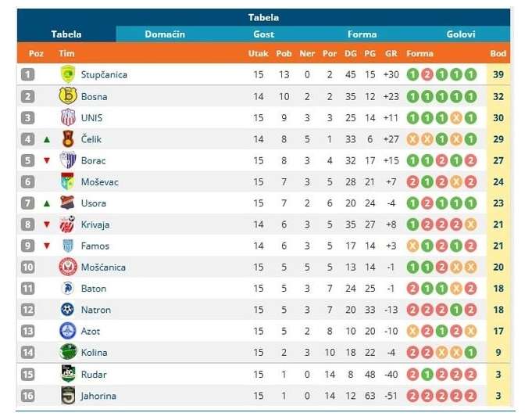Select the Forma tab
The image size is (532, 420).
[362, 34]
